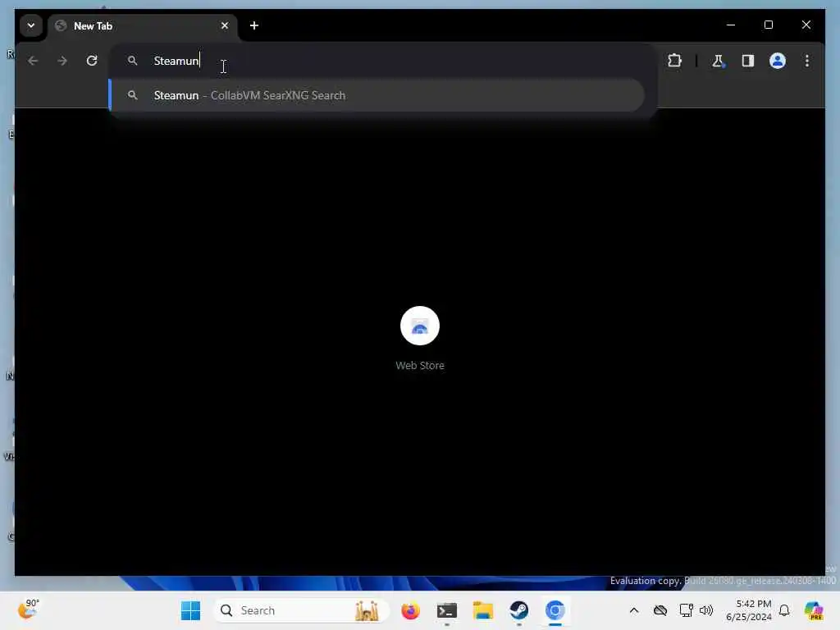Launch Firefox from the taskbar

410,610
